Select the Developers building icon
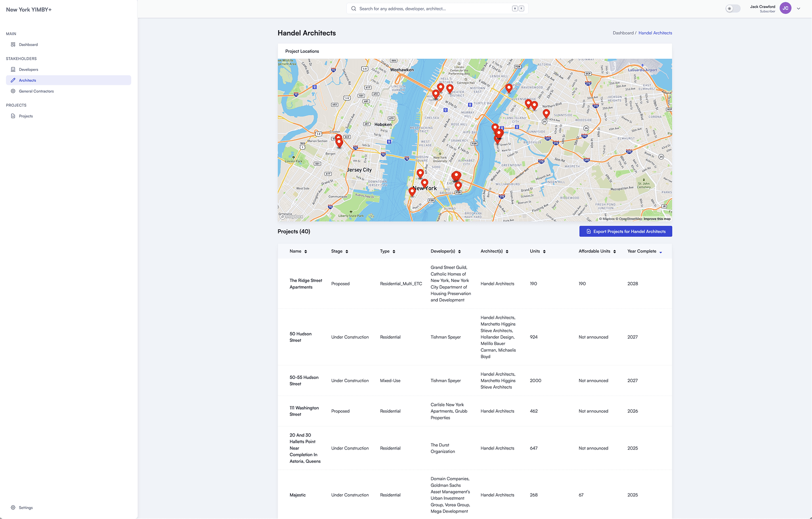 coord(13,69)
